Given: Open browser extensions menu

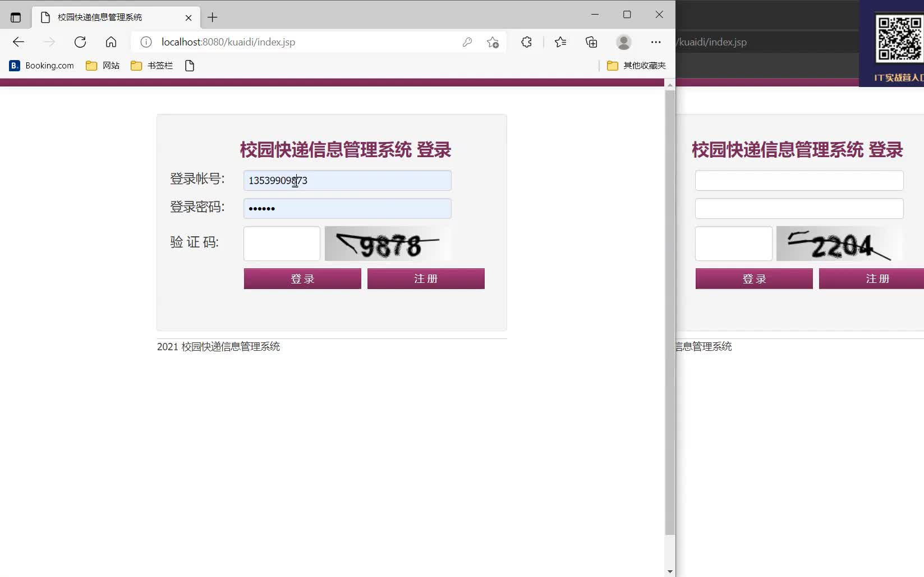Looking at the screenshot, I should (x=526, y=42).
